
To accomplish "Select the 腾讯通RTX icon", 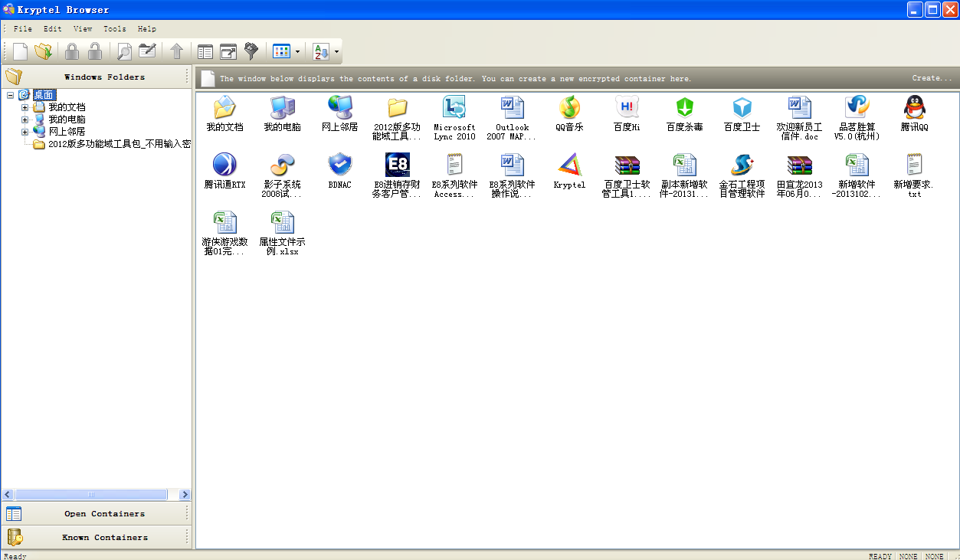I will pyautogui.click(x=224, y=171).
